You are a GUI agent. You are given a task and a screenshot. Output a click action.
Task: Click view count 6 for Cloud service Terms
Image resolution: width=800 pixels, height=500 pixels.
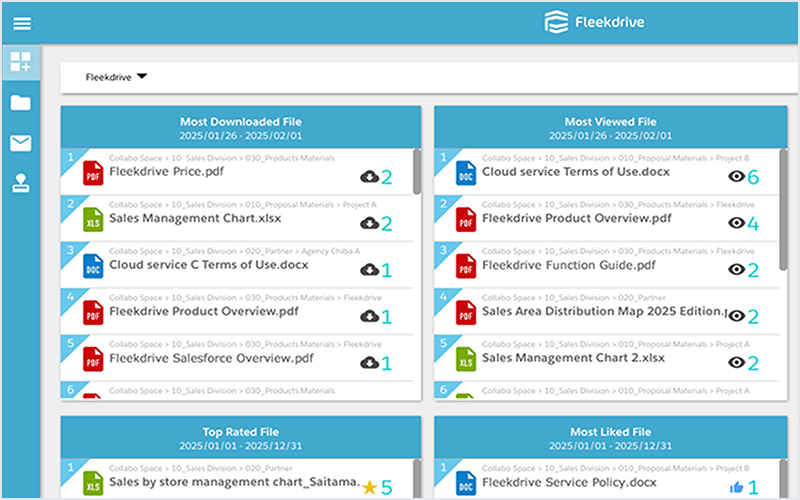click(753, 178)
